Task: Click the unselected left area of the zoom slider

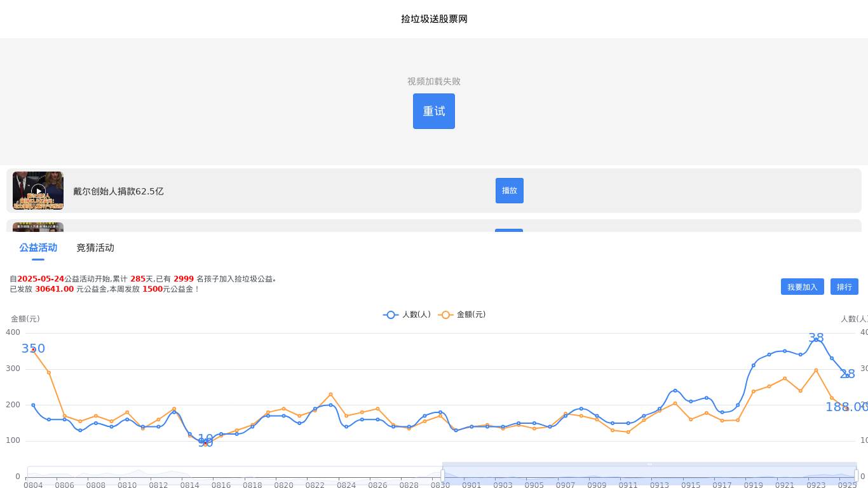Action: click(x=235, y=473)
